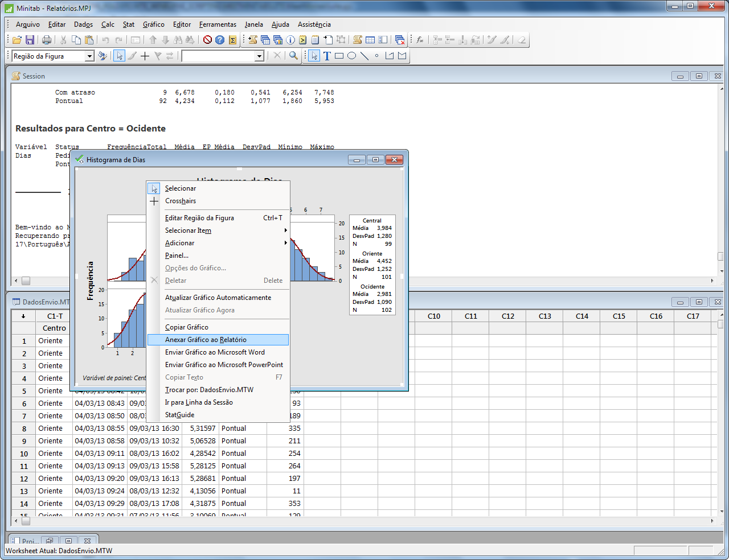Screen dimensions: 729x560
Task: Open the Gráfico menu
Action: [x=154, y=24]
